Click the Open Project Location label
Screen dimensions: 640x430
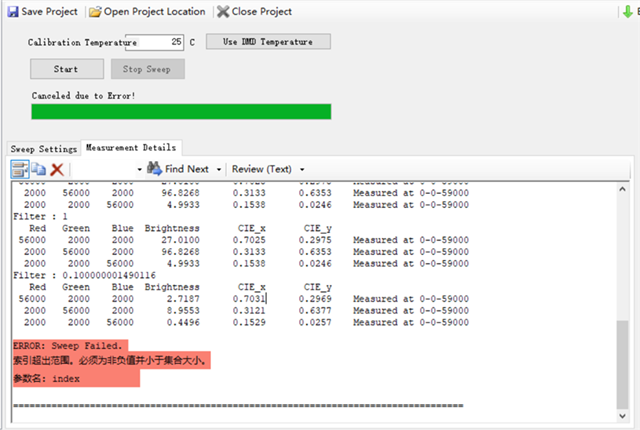[154, 11]
